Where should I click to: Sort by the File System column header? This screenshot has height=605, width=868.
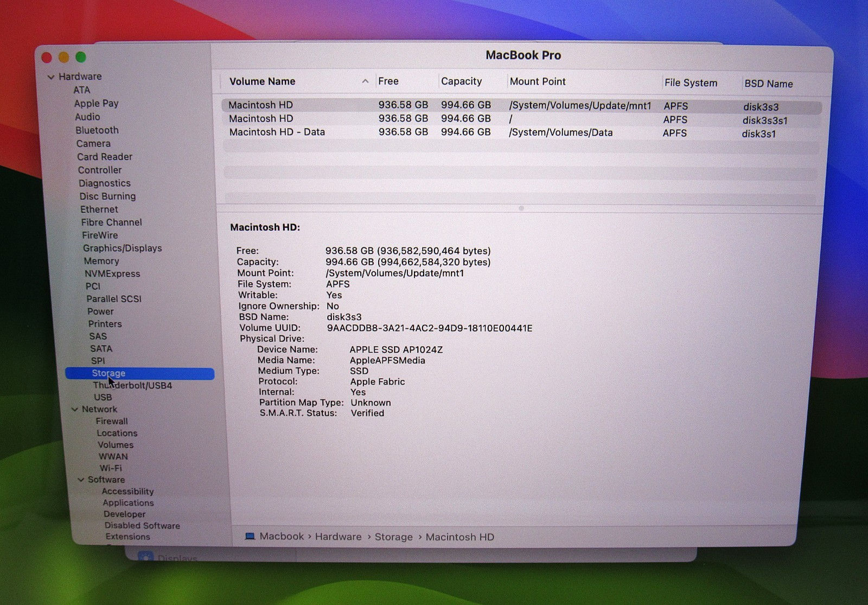(x=691, y=82)
